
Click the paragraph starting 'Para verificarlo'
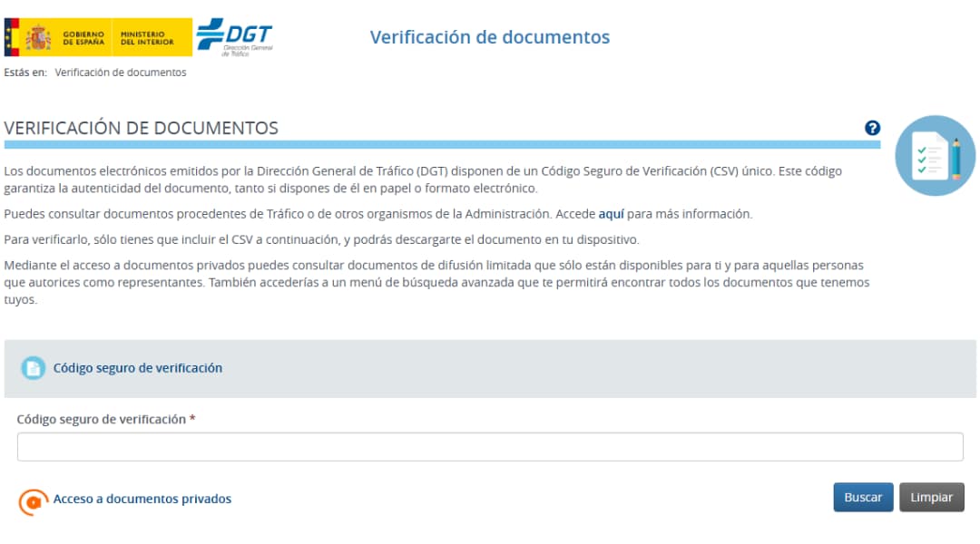tap(322, 239)
